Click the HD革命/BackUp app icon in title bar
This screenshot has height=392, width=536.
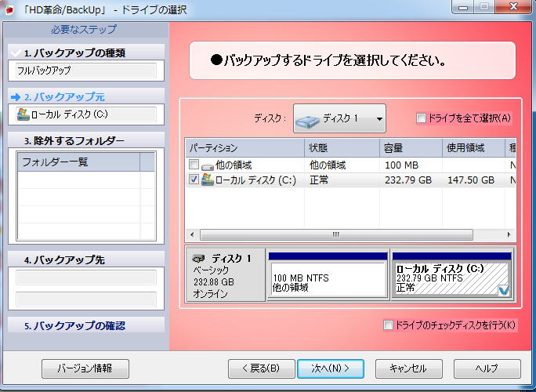point(9,9)
